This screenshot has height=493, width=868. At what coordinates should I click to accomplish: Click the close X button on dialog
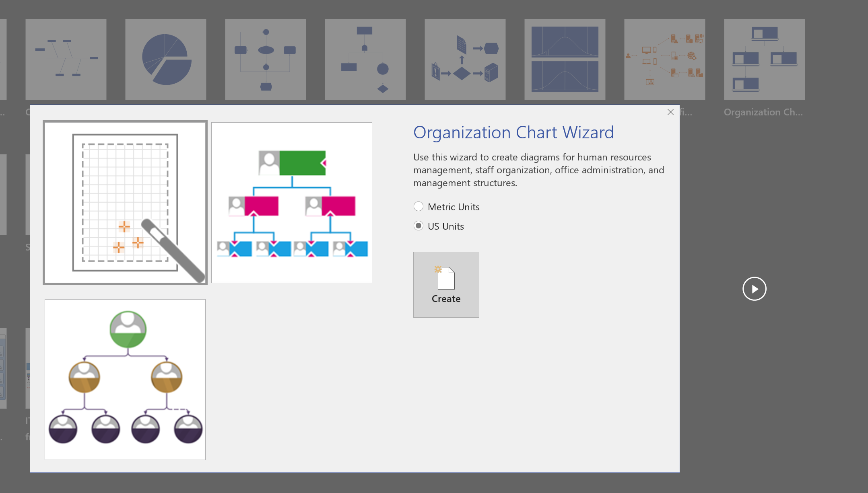670,112
